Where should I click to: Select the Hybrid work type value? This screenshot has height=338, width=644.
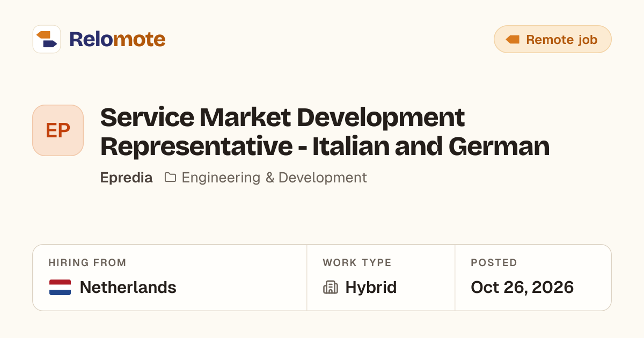371,288
